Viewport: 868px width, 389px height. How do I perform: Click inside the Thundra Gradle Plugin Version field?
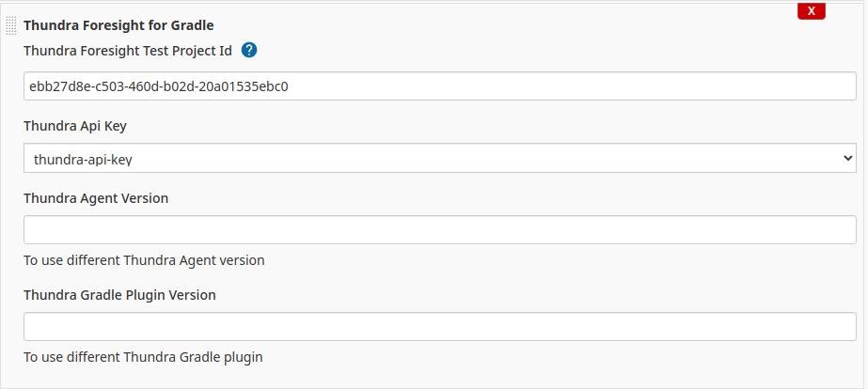[x=439, y=326]
